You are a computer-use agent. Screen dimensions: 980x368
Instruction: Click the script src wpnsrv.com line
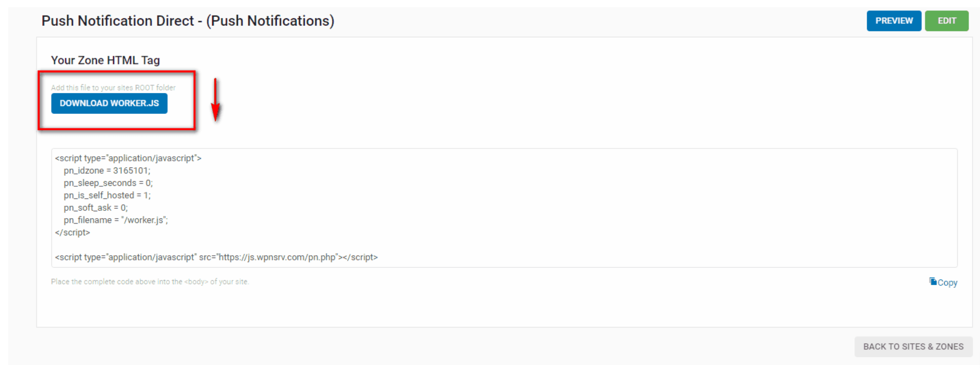pos(216,257)
